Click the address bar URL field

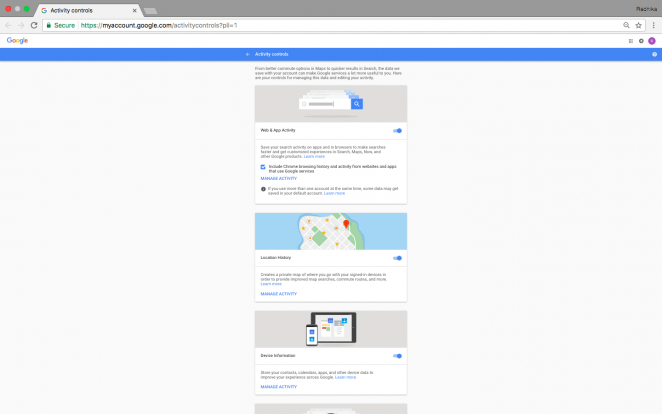pos(346,25)
